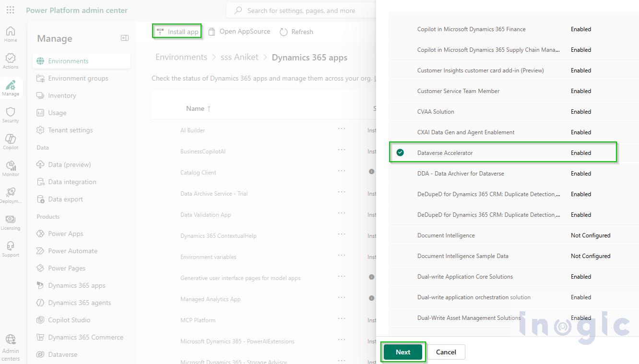Open the app launcher waffle icon
Screen dimensions: 639x364
tap(11, 10)
